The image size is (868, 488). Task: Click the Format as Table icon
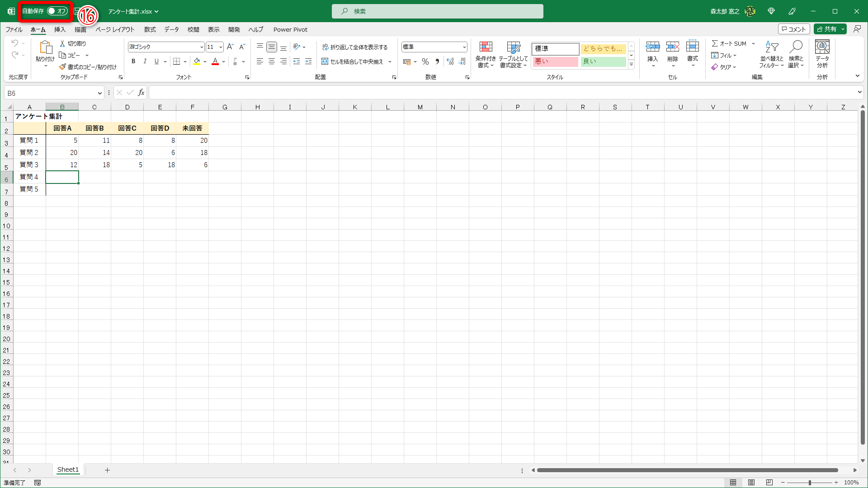[x=513, y=47]
